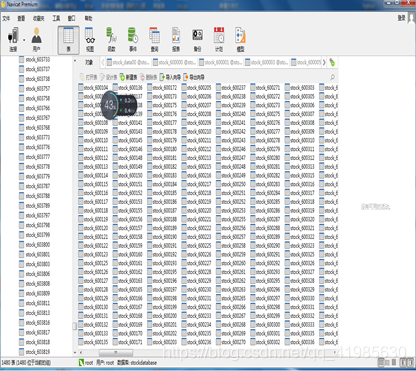Viewport: 416px width, 371px height.
Task: Click the 数据库: stockdatabase status text
Action: tap(137, 363)
